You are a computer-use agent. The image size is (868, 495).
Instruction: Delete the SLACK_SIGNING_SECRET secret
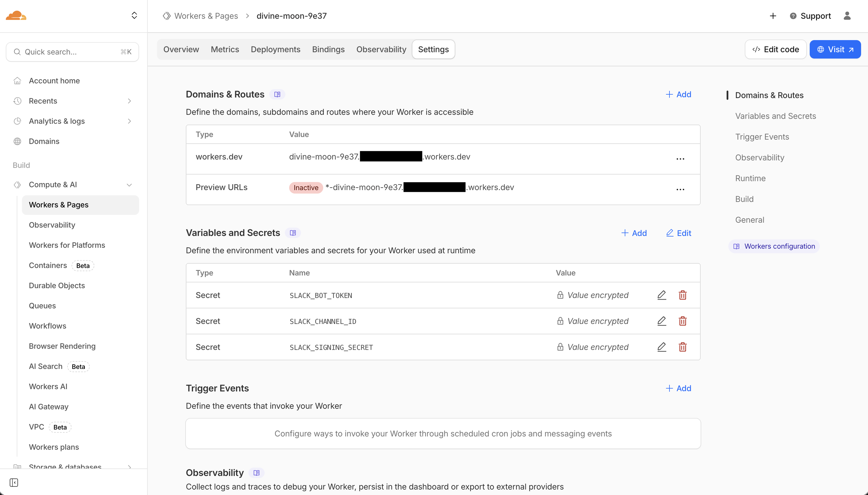click(683, 347)
